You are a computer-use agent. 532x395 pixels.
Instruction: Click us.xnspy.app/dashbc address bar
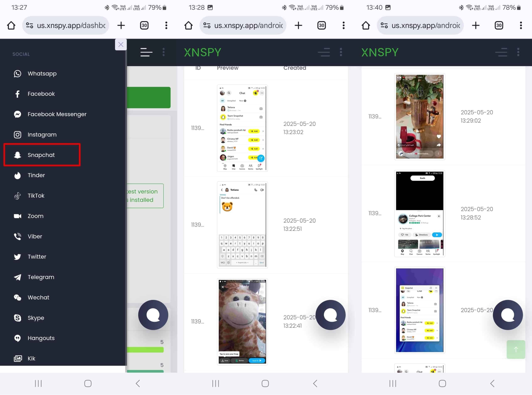66,25
